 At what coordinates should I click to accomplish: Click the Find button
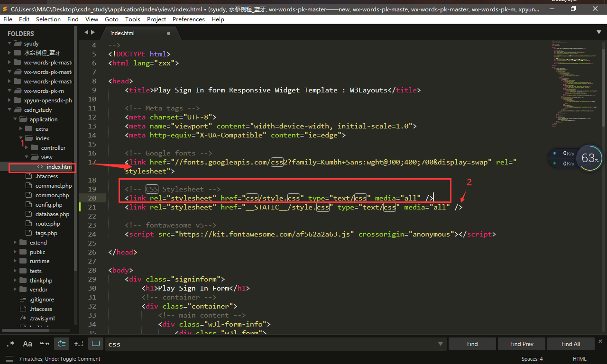click(x=472, y=344)
